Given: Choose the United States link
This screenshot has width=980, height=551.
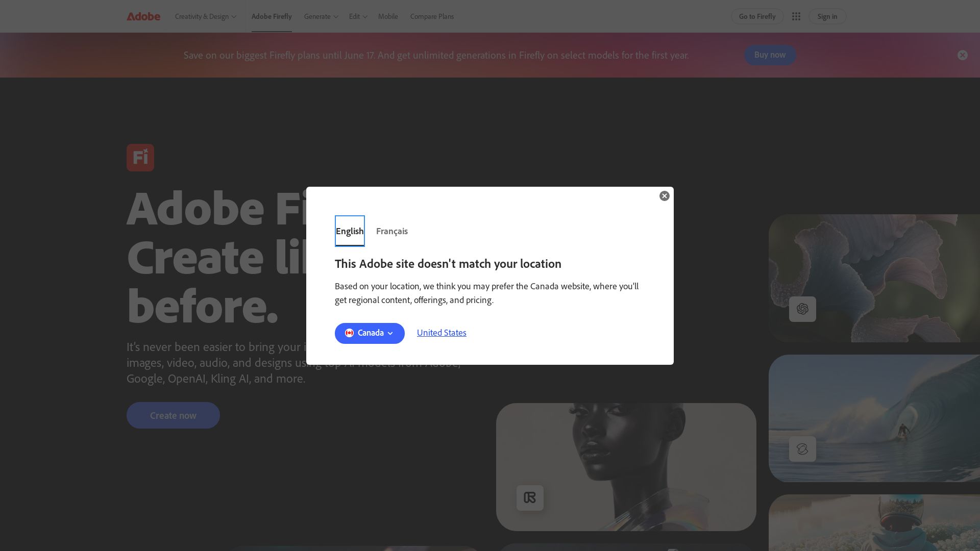Looking at the screenshot, I should coord(442,333).
